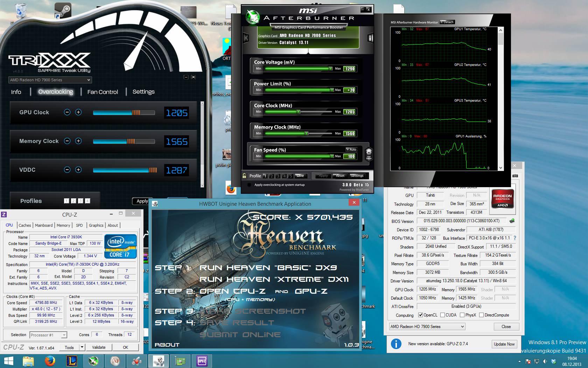The image size is (588, 368).
Task: Click Run Heaven "Basic" DX9 step
Action: [268, 268]
